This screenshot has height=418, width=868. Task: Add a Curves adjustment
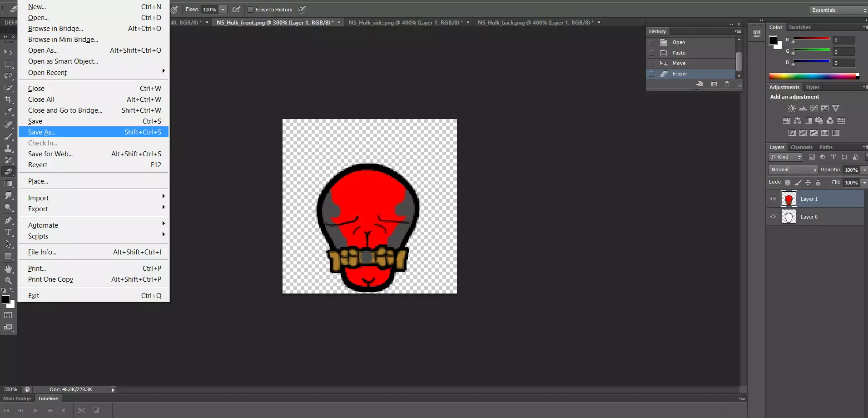tap(814, 108)
